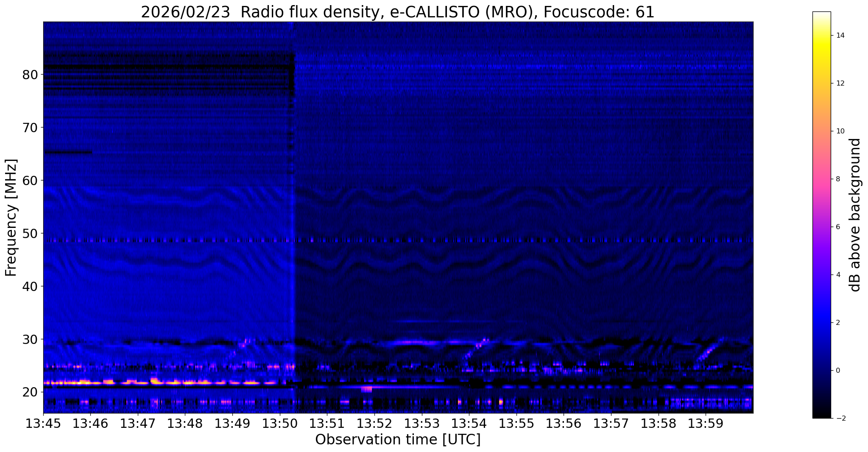Click the 20 MHz frequency tick label
The image size is (868, 452).
[x=30, y=392]
